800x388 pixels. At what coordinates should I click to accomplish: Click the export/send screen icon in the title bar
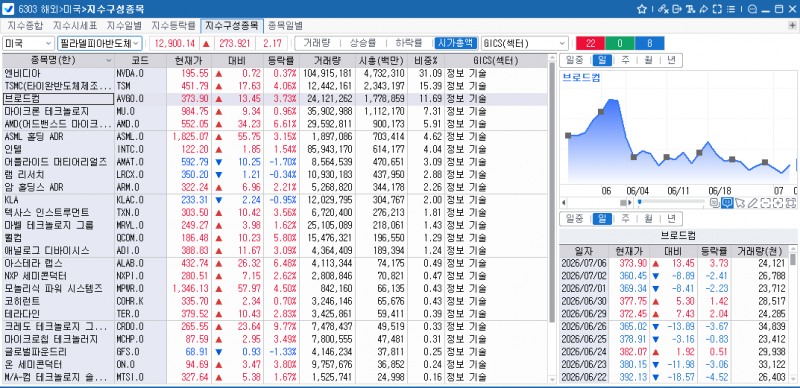point(677,9)
